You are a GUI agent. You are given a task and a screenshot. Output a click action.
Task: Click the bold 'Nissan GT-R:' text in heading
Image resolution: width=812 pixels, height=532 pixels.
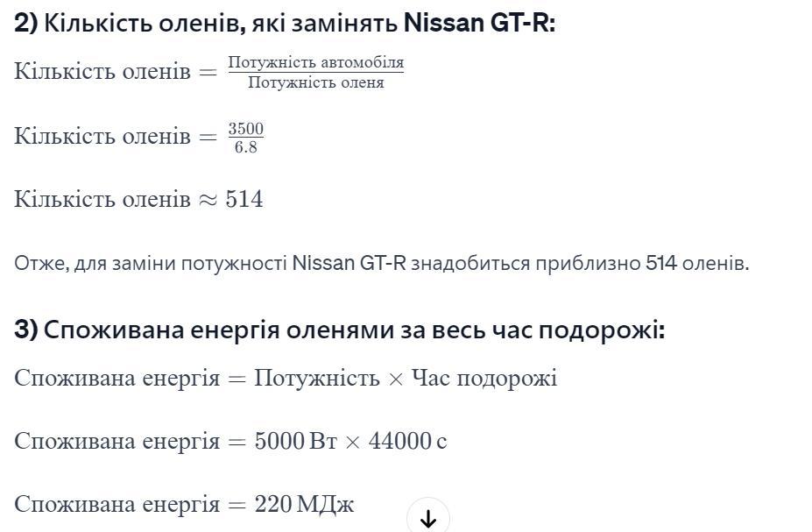479,24
